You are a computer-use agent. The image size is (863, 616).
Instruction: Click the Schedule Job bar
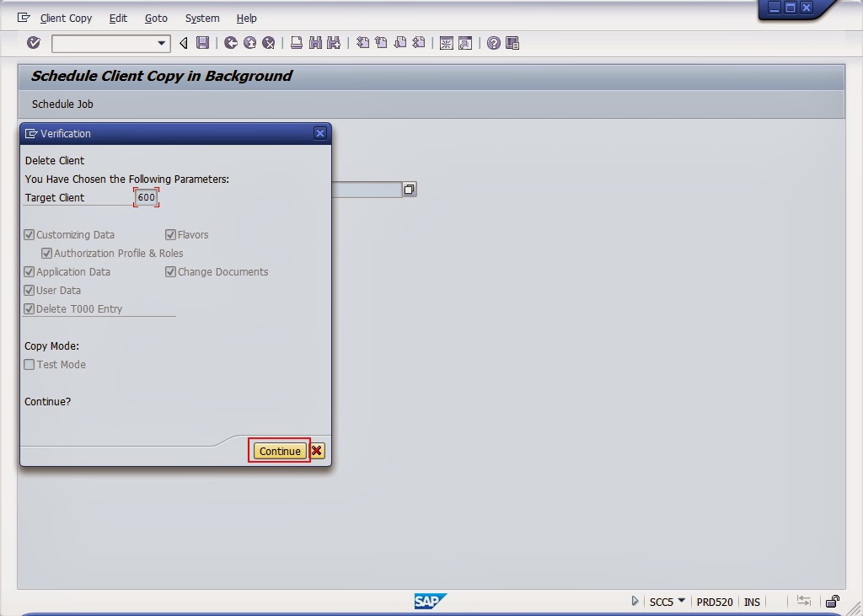click(62, 104)
